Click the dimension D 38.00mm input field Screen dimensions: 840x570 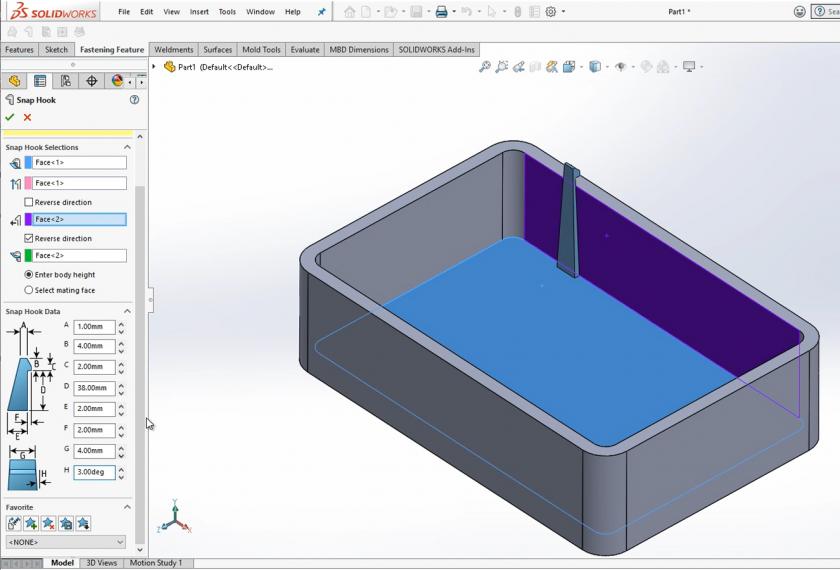94,388
